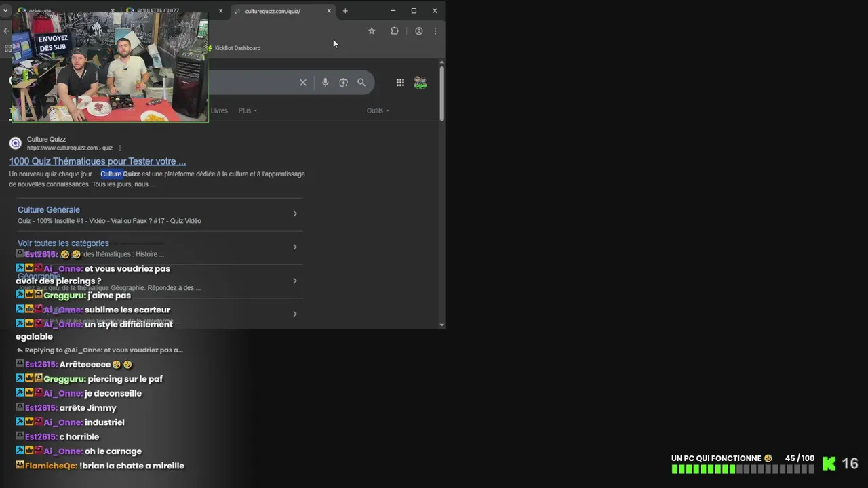Screen dimensions: 868x488
Task: Click the culturequizz.com result URL text
Action: (x=70, y=148)
